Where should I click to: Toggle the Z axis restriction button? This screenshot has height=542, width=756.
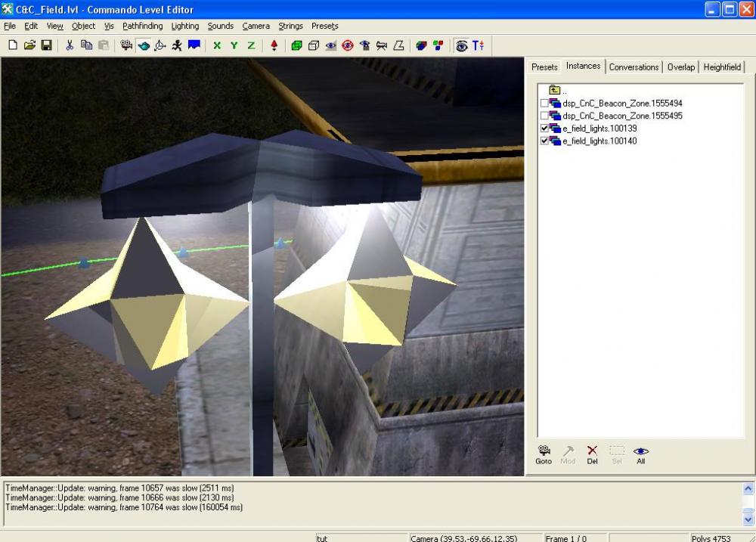tap(251, 45)
